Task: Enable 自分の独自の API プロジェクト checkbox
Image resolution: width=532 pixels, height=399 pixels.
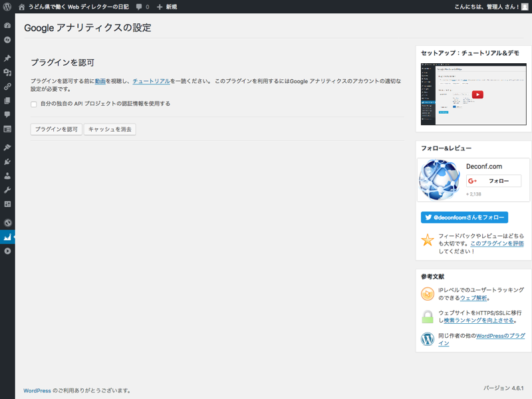Action: (x=34, y=104)
